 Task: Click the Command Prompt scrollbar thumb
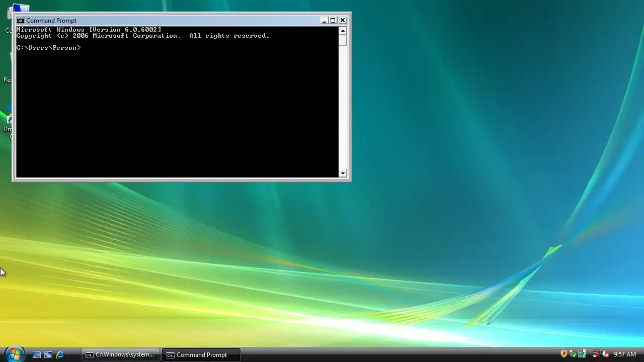(x=343, y=41)
